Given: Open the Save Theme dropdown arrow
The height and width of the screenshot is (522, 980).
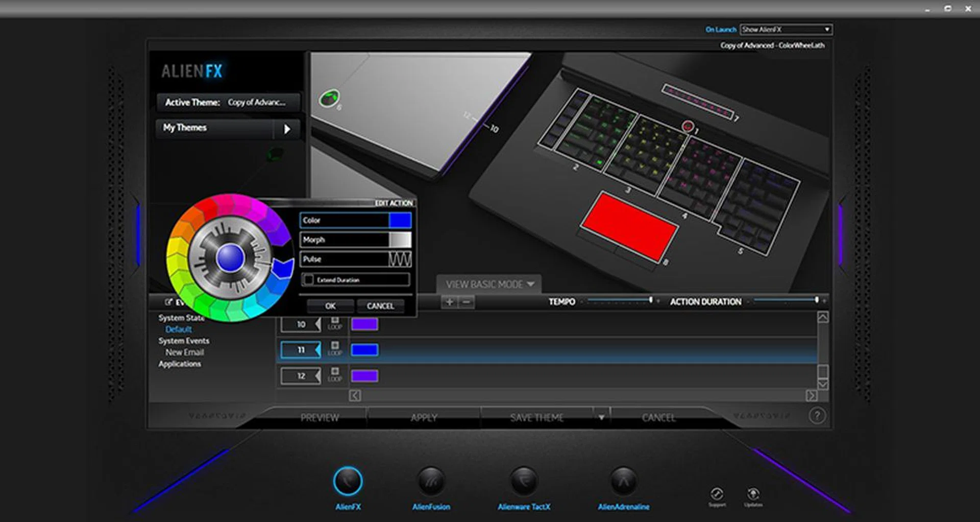Looking at the screenshot, I should [601, 418].
